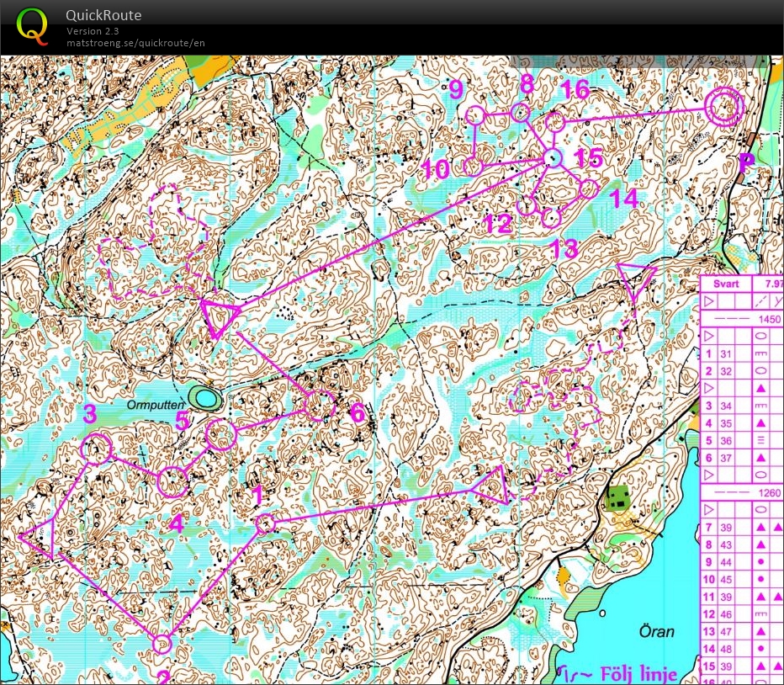
Task: Click the finish double circle on the map
Action: tap(724, 107)
